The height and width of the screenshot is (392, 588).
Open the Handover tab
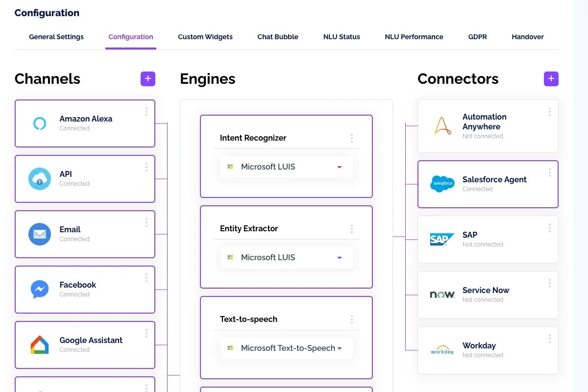pos(528,37)
